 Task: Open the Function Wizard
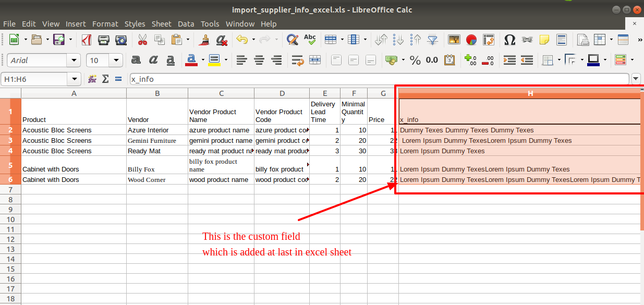(x=92, y=79)
